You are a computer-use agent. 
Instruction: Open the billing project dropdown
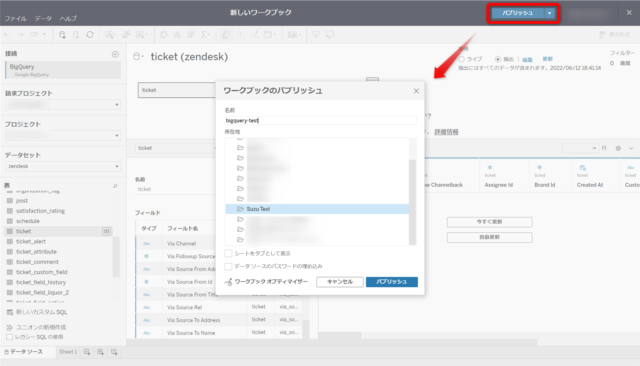(x=63, y=105)
